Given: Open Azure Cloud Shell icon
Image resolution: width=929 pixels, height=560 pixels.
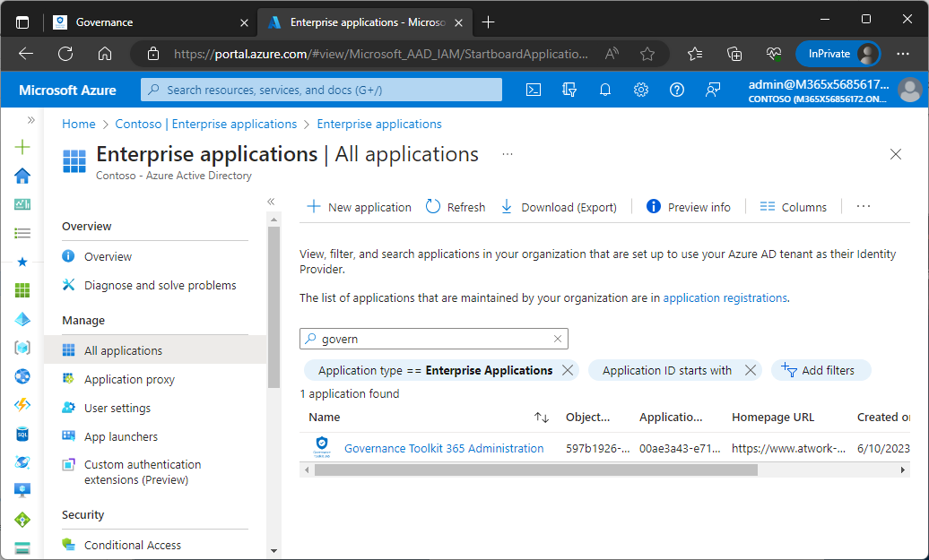Looking at the screenshot, I should pyautogui.click(x=533, y=90).
